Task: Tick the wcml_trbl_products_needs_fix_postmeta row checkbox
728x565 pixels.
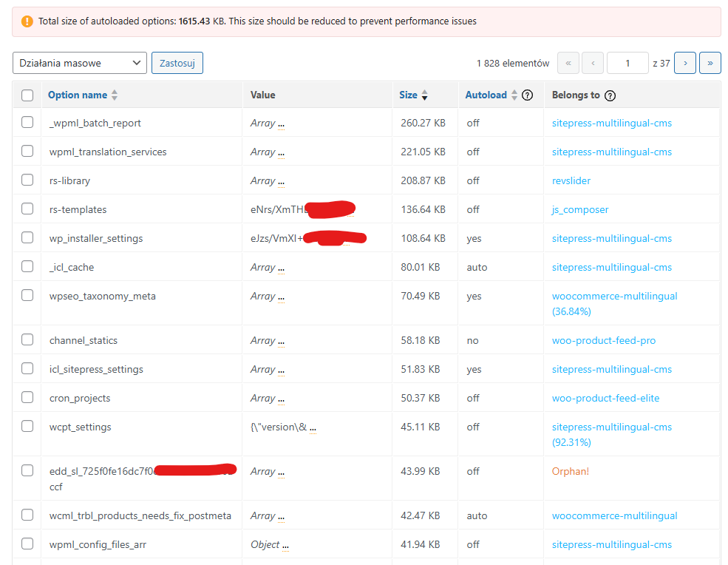Action: click(x=27, y=515)
